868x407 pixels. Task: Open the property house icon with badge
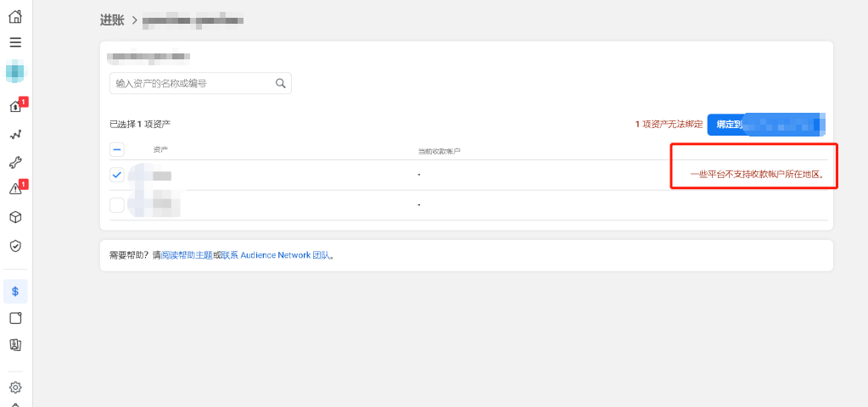(15, 106)
